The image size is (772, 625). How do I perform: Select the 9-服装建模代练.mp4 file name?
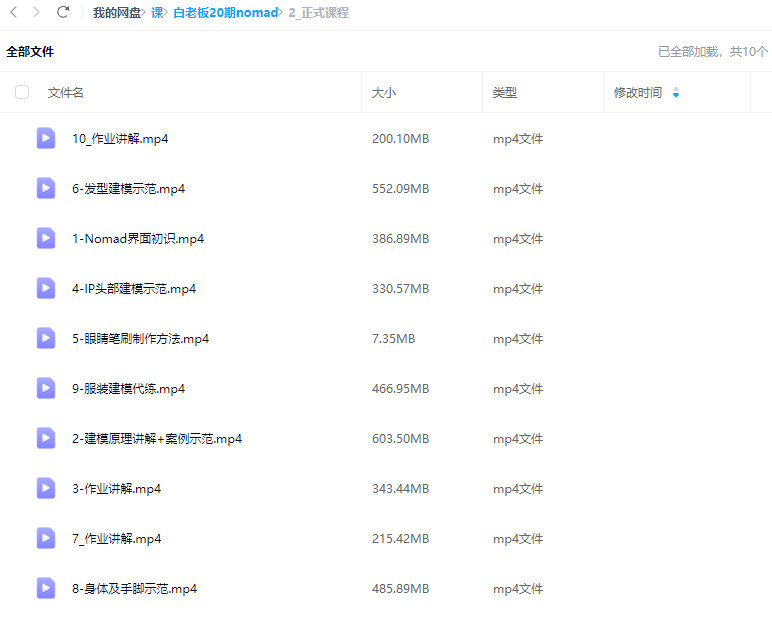tap(128, 389)
